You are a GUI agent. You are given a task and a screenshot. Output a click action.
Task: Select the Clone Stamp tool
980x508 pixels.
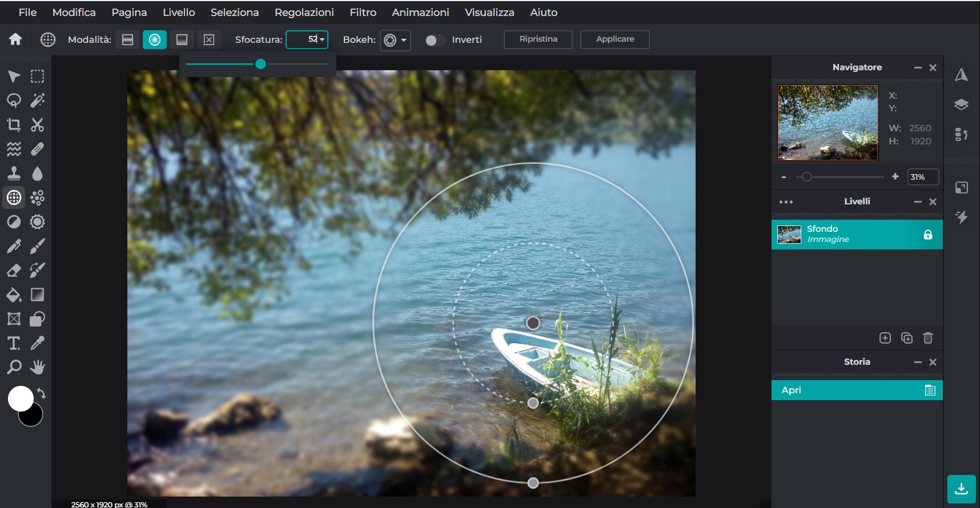[x=14, y=174]
